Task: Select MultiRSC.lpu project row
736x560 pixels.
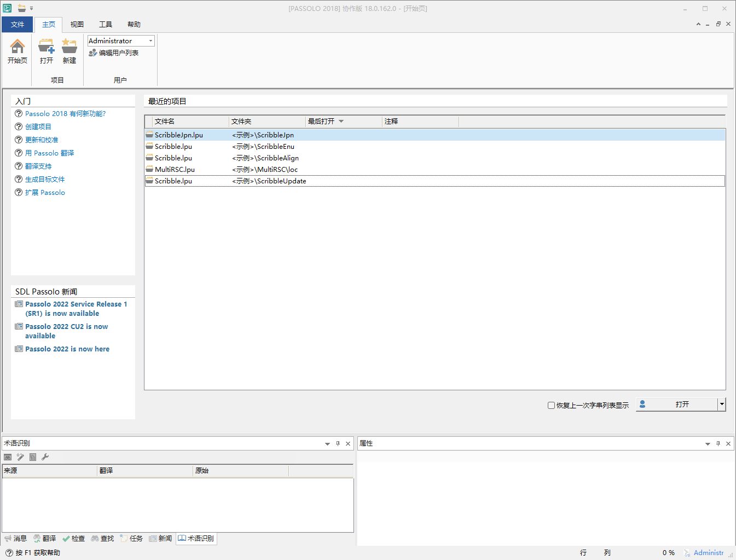Action: (x=435, y=170)
